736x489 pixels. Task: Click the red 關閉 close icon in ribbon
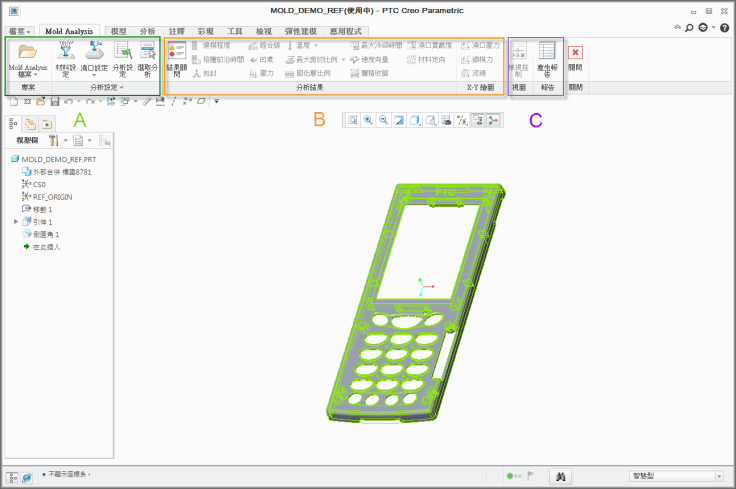click(x=576, y=53)
